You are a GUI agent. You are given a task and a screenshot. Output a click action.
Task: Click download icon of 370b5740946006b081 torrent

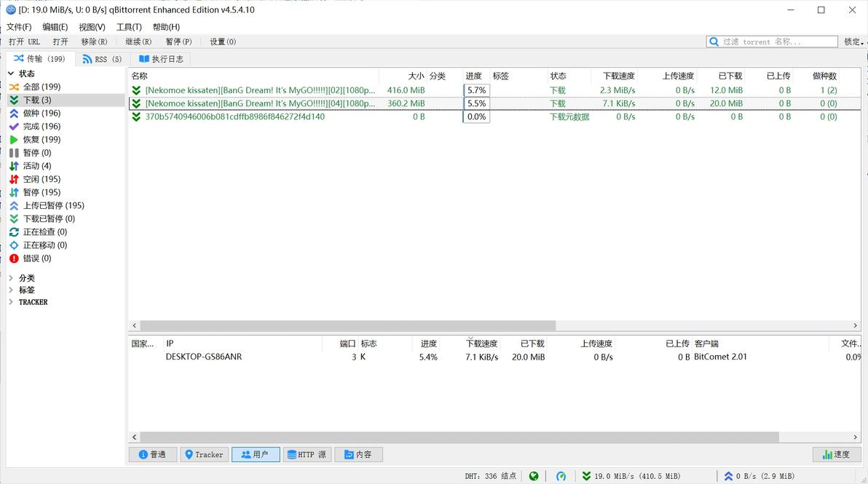pyautogui.click(x=136, y=116)
